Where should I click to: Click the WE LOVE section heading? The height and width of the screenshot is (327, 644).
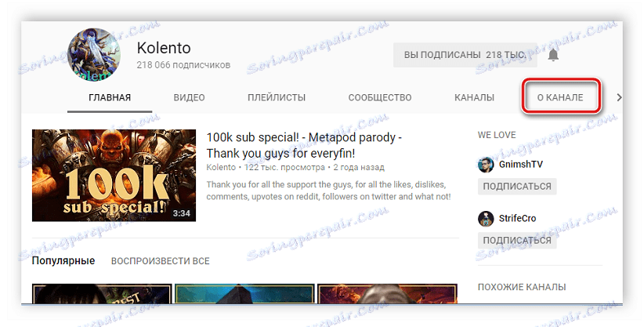(x=497, y=135)
